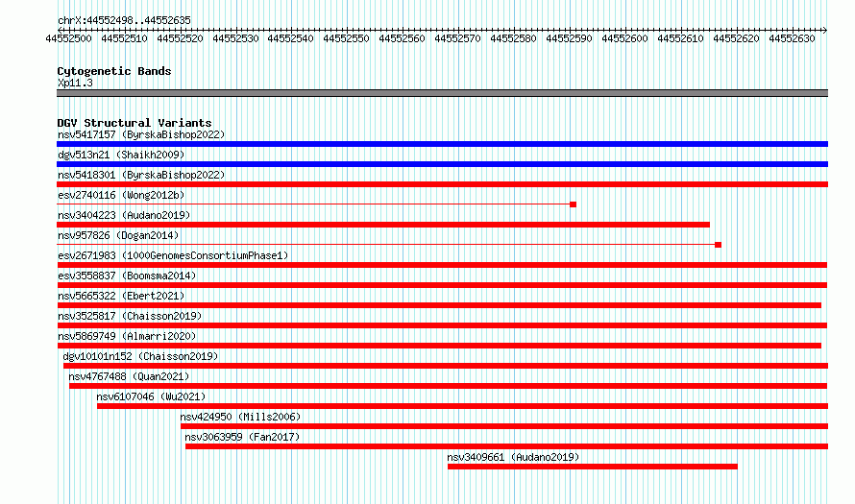Open nsv5665322 (Ebert2021) variant label

pos(121,296)
